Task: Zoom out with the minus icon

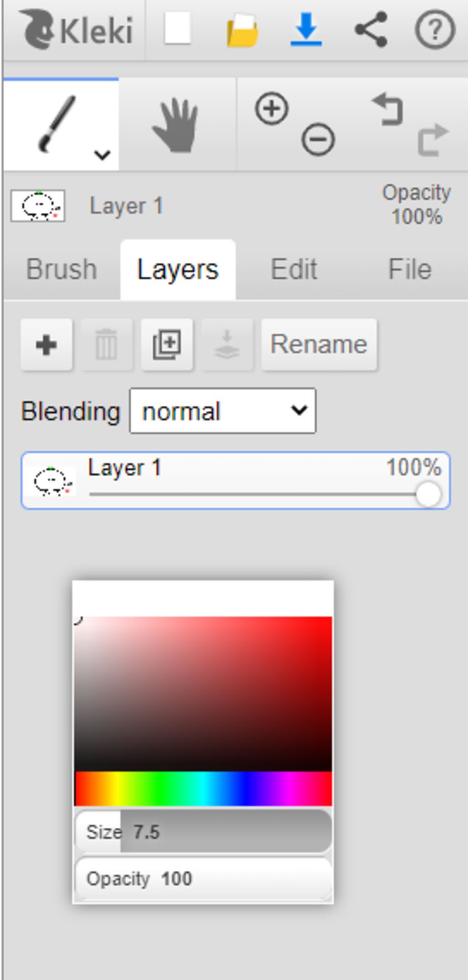Action: pos(318,139)
